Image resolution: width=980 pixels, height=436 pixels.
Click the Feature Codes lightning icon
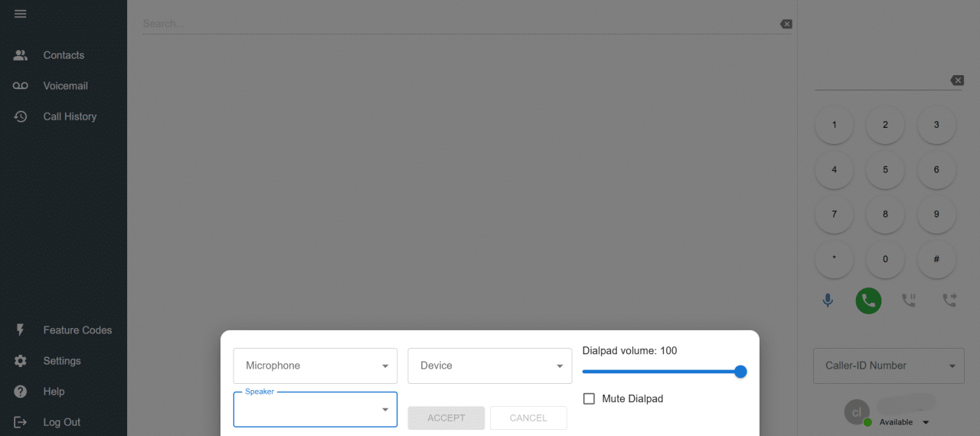pyautogui.click(x=21, y=330)
